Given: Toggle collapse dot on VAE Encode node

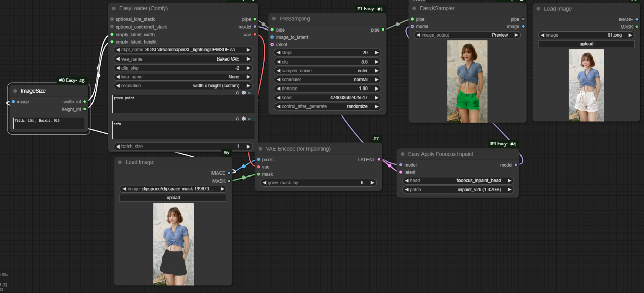Looking at the screenshot, I should [x=260, y=149].
